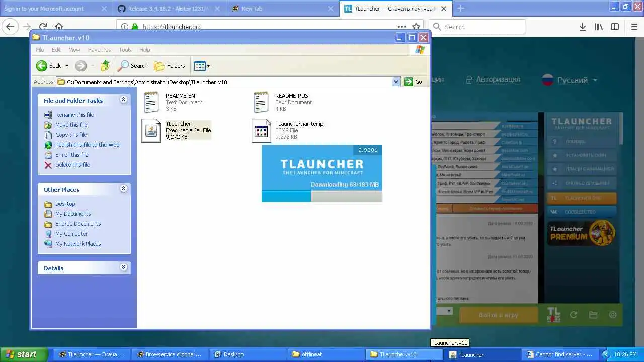Open the File menu

[x=40, y=50]
